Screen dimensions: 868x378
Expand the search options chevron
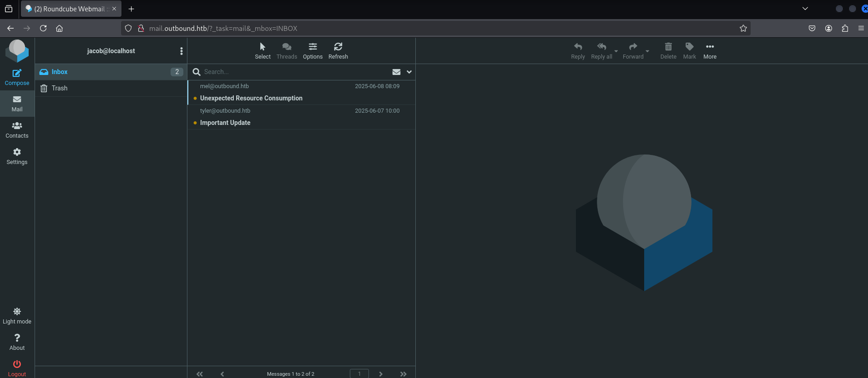click(x=409, y=72)
